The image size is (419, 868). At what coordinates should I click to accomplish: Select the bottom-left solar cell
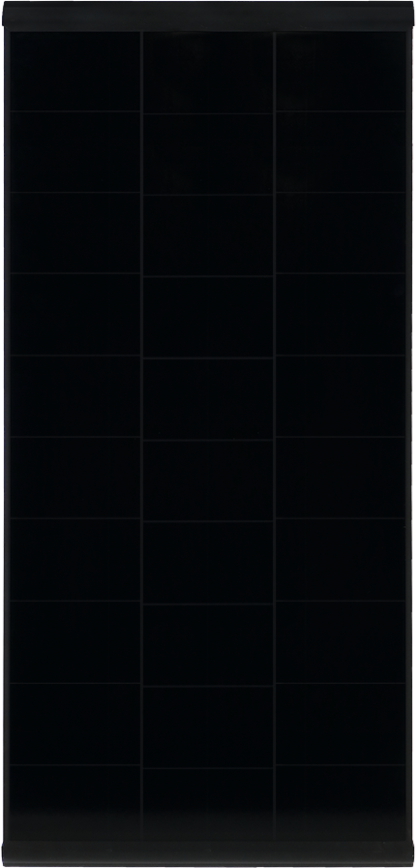75,801
